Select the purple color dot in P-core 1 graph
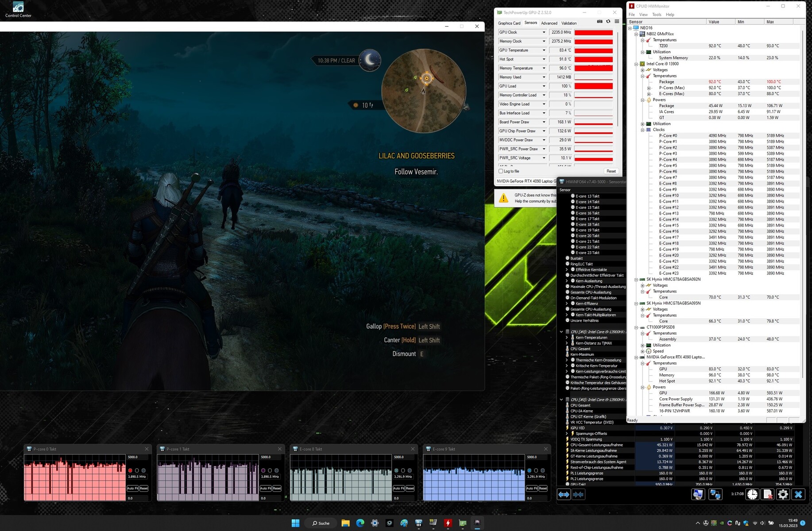Viewport: 812px width, 531px height. coord(263,470)
